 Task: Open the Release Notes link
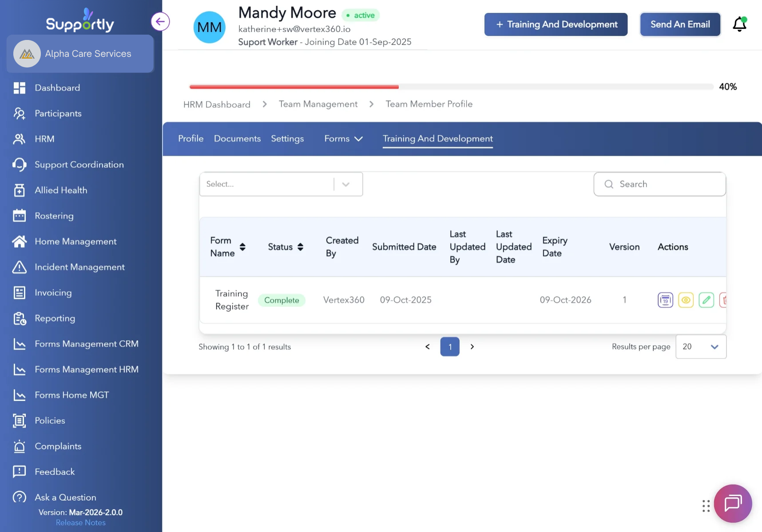click(x=81, y=523)
